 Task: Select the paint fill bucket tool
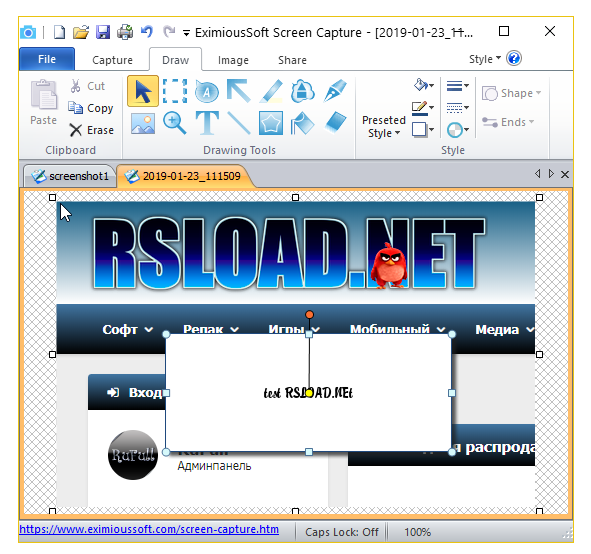pyautogui.click(x=303, y=123)
